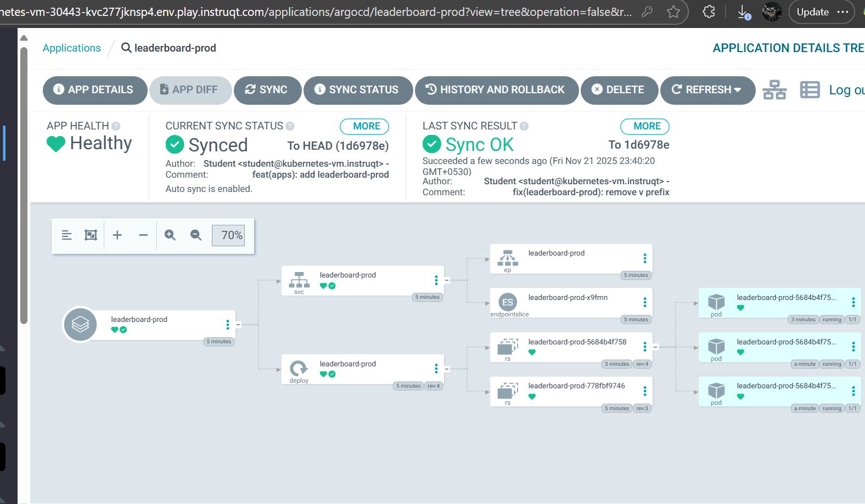Click the compact nodes alignment icon
Image resolution: width=865 pixels, height=504 pixels.
(x=67, y=235)
